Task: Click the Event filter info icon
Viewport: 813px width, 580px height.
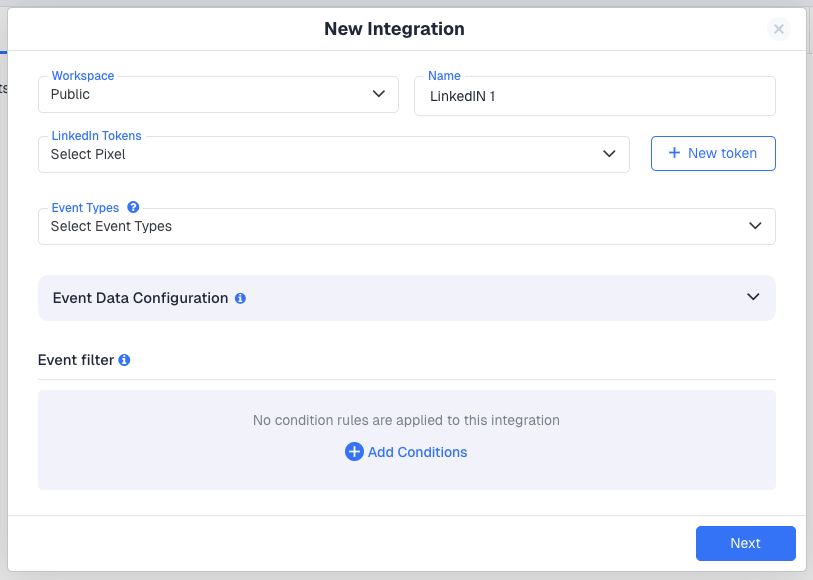Action: coord(124,360)
